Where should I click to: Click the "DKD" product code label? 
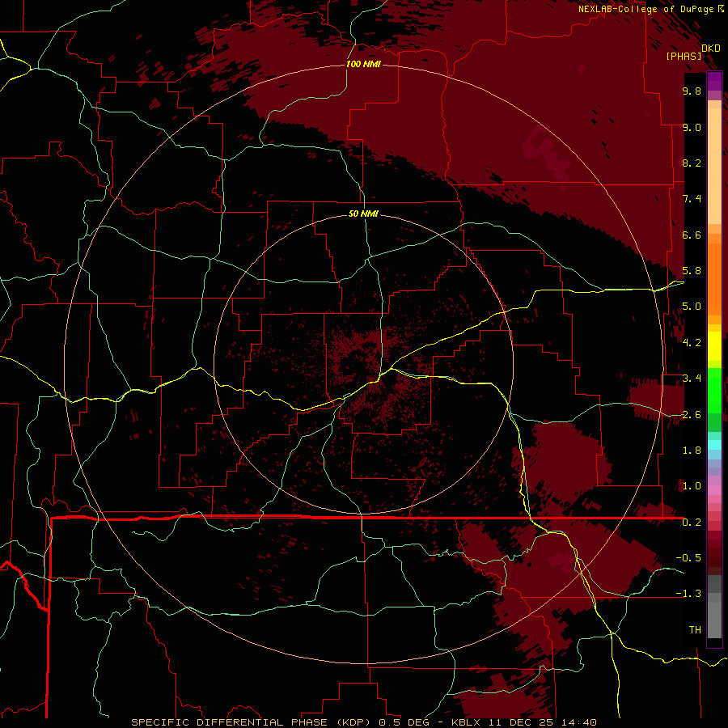click(x=711, y=49)
